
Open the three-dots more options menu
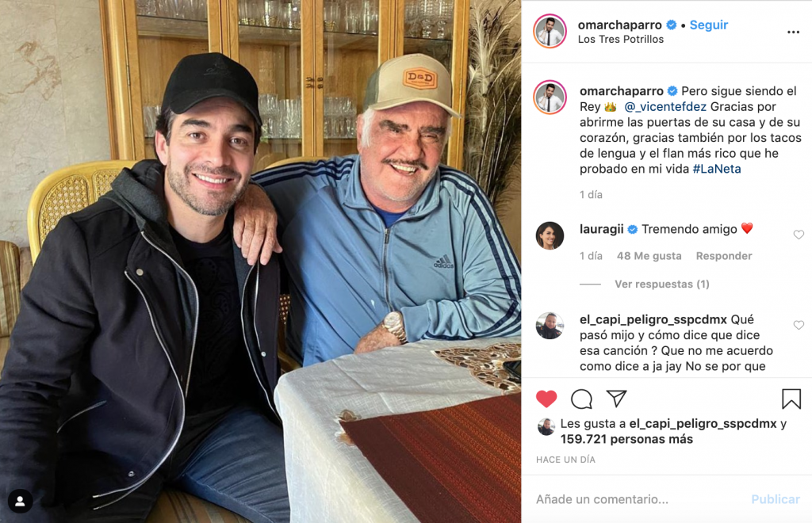click(x=793, y=32)
